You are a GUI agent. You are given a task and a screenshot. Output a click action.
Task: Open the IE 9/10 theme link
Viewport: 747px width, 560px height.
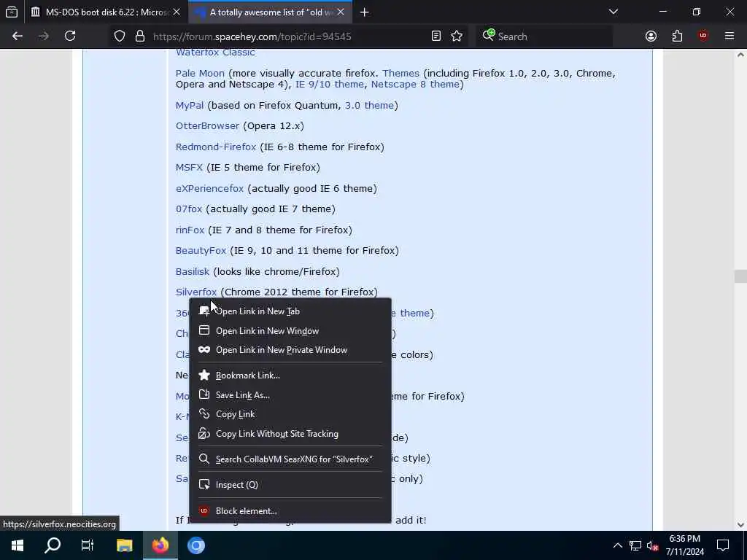[329, 85]
